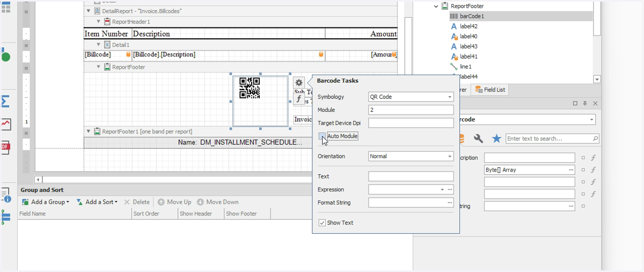Open the Expression dropdown arrow
The image size is (644, 272).
(x=442, y=190)
